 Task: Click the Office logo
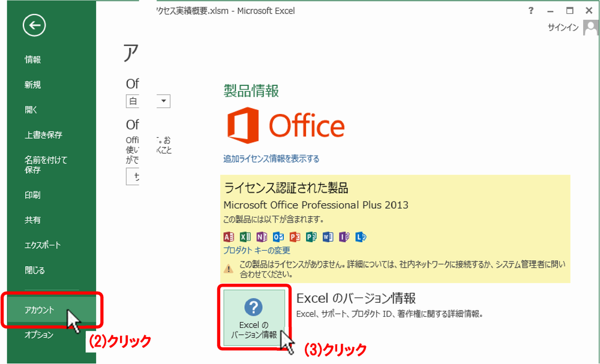coord(286,125)
